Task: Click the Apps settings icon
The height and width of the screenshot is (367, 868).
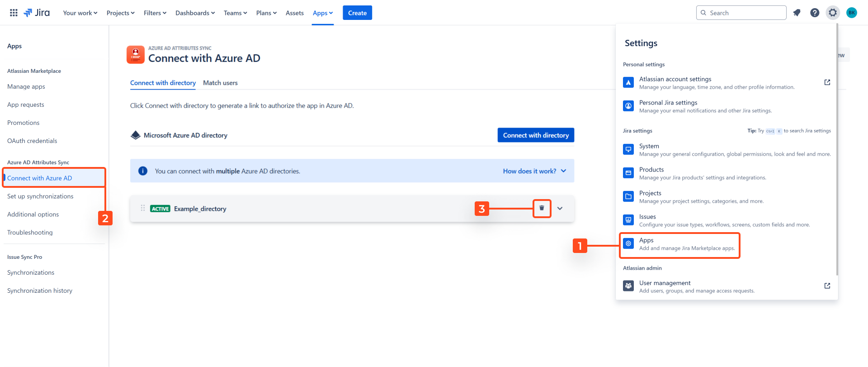Action: 628,243
